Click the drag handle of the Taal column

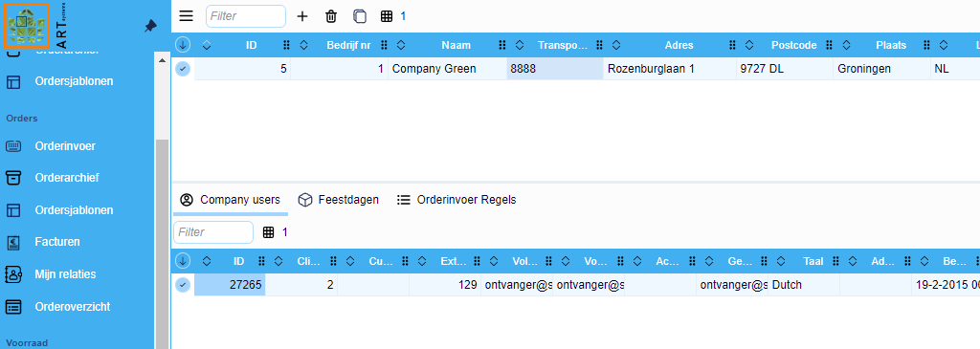(x=835, y=261)
